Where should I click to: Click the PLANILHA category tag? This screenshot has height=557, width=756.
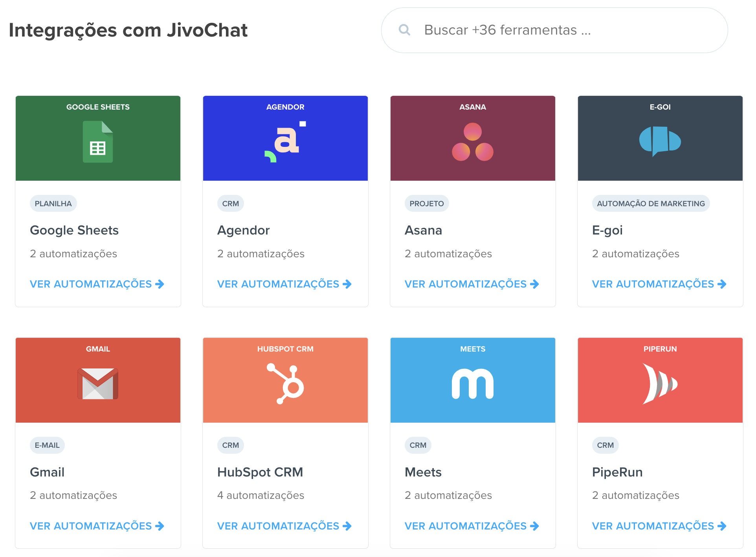53,203
